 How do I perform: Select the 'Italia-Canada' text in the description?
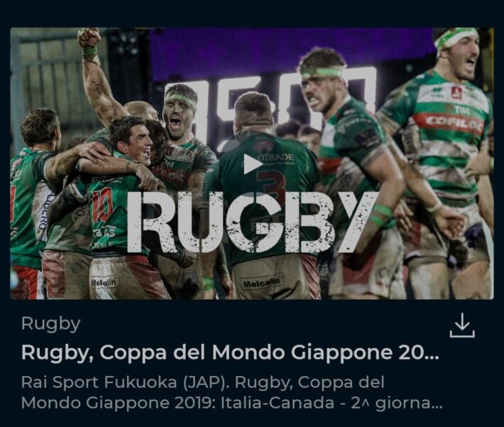pyautogui.click(x=273, y=403)
